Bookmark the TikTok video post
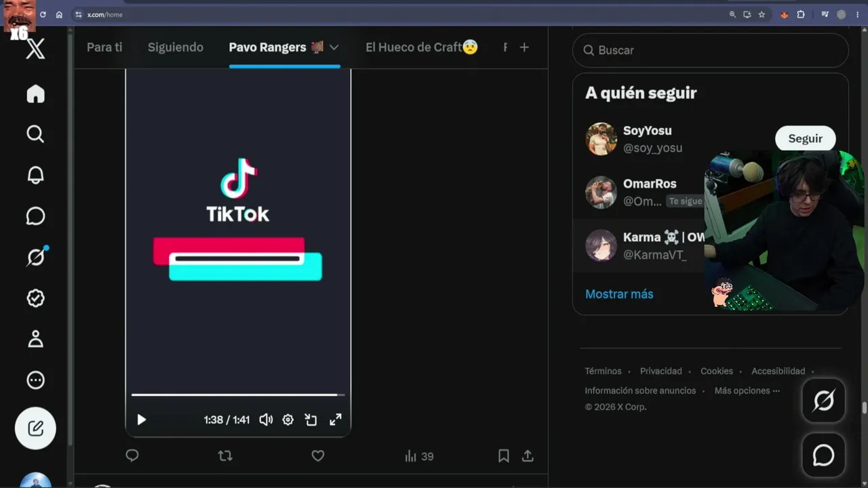Screen dimensions: 868x488 [504, 456]
